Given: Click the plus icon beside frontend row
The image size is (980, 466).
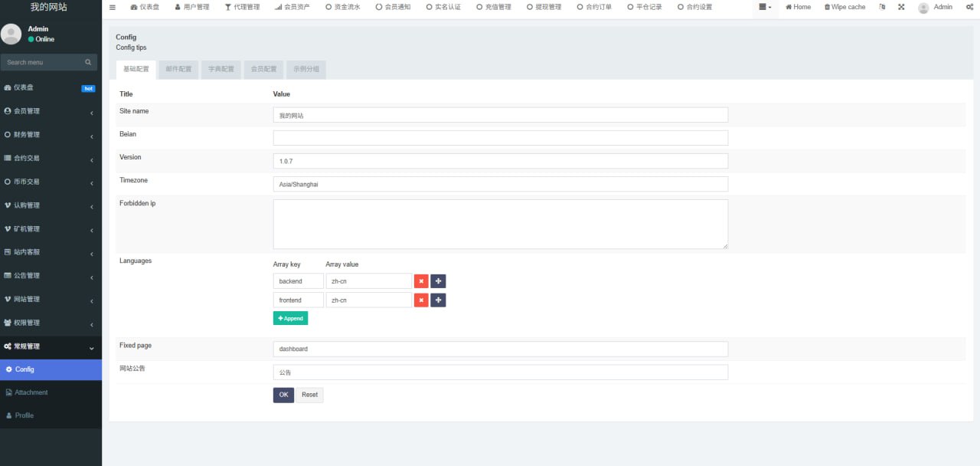Looking at the screenshot, I should (438, 300).
